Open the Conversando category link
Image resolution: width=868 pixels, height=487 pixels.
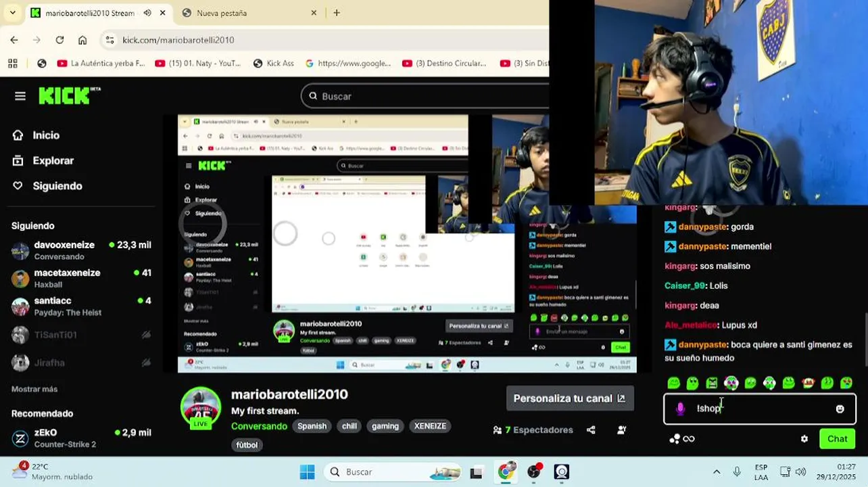pos(259,426)
